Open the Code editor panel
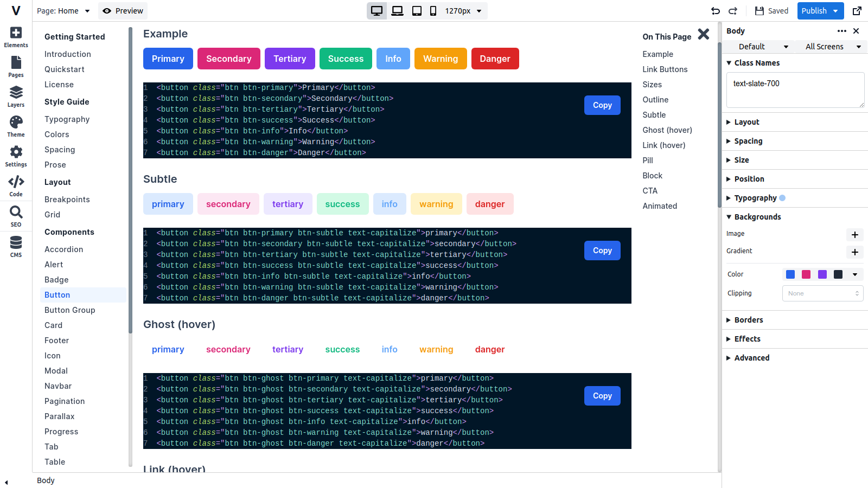Image resolution: width=868 pixels, height=488 pixels. [16, 187]
